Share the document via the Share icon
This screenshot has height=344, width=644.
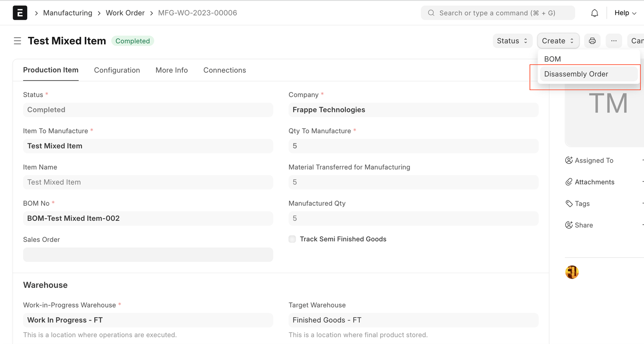tap(569, 225)
